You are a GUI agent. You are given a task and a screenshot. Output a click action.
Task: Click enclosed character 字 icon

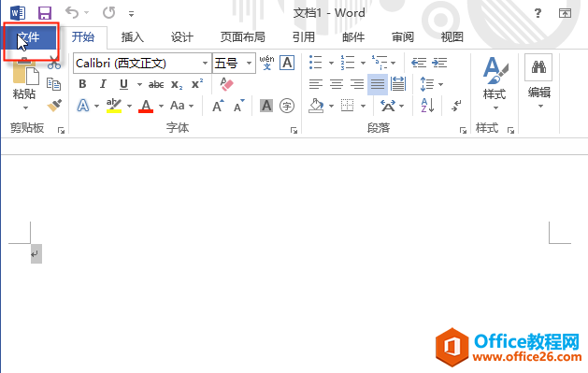tap(287, 106)
